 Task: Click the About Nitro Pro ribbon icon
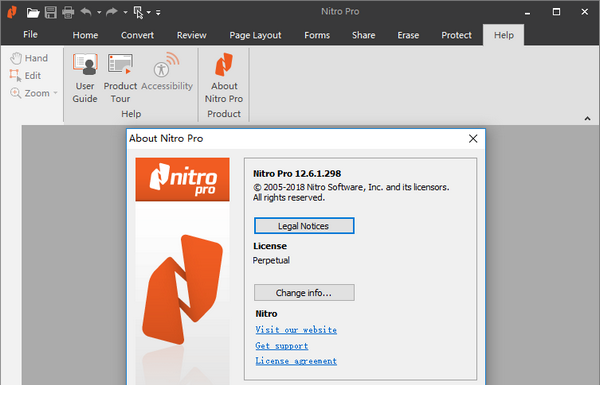224,78
